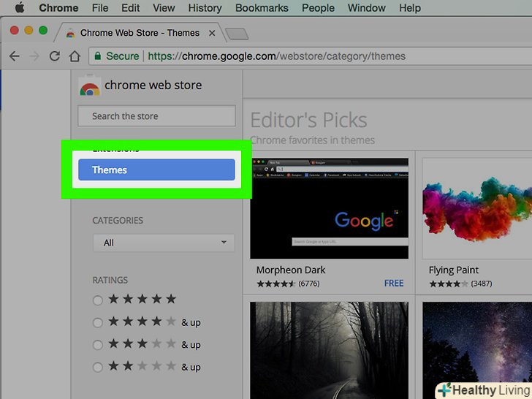Open the Window menu
Image resolution: width=532 pixels, height=399 pixels.
point(366,8)
